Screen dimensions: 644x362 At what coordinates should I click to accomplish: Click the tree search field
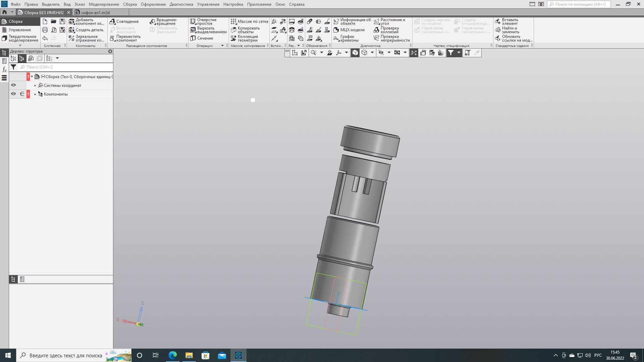(x=66, y=67)
